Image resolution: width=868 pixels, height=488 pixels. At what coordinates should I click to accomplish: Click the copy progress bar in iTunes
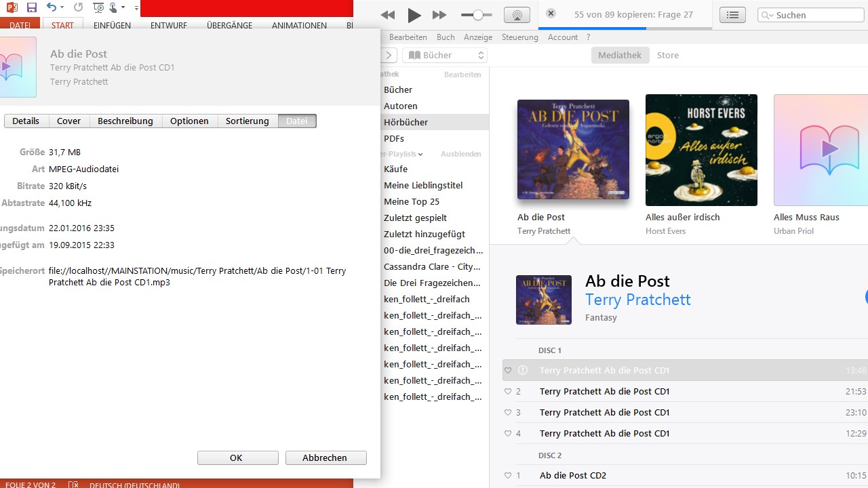pyautogui.click(x=625, y=28)
